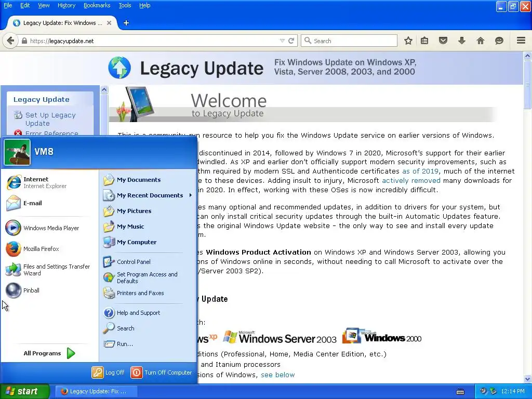Open the Downloads arrow panel
Screen dimensions: 532x399
(x=462, y=41)
